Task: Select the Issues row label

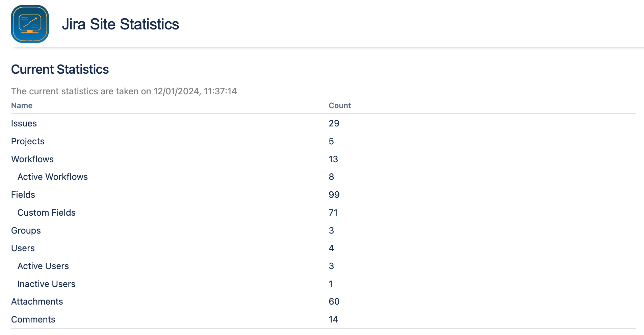Action: click(24, 123)
